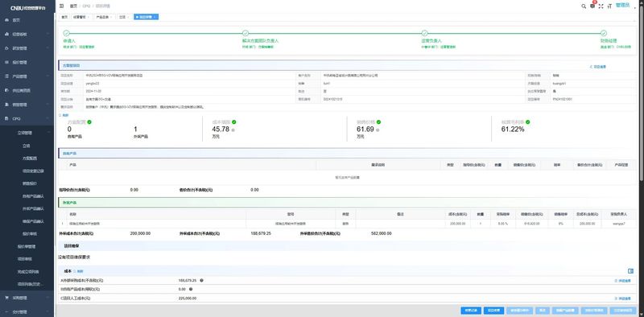This screenshot has height=317, width=644.
Task: Toggle fullscreen with the expand-arrows icon
Action: [x=601, y=6]
